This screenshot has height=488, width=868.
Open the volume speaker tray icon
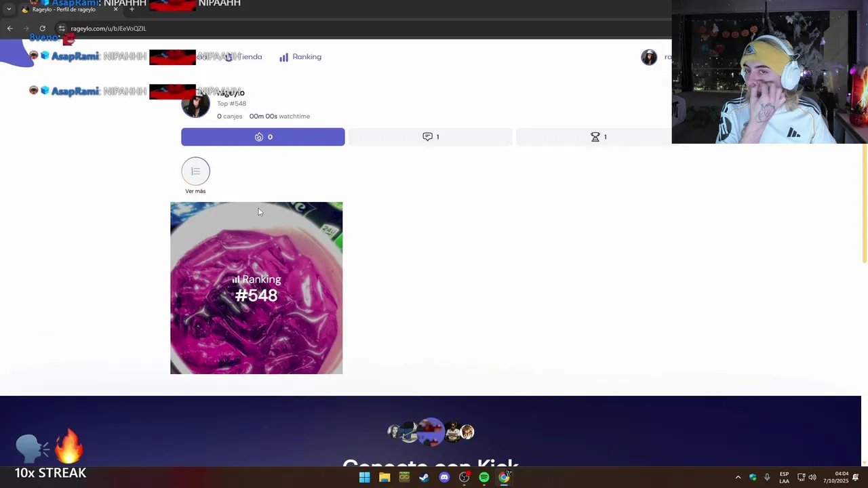tap(812, 477)
